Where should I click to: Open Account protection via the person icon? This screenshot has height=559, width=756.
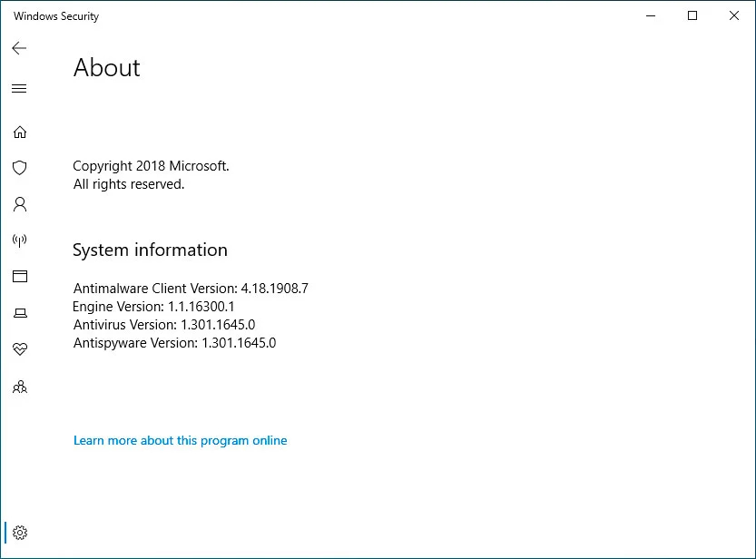point(19,204)
